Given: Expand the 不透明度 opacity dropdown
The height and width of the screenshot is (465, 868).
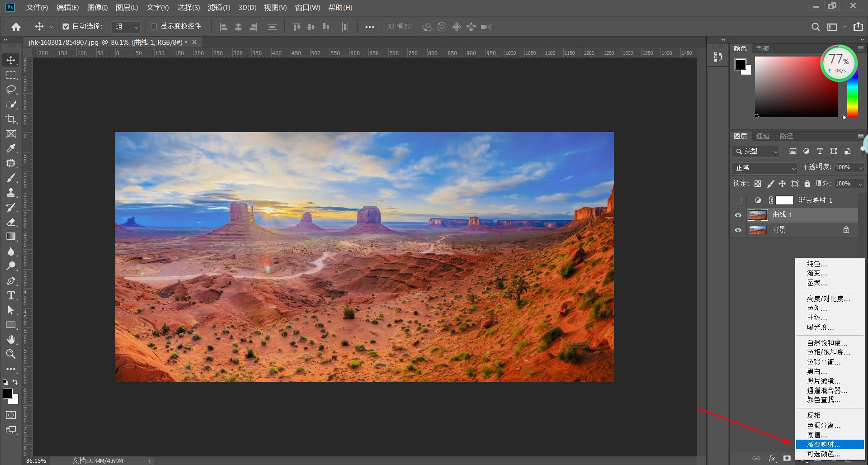Looking at the screenshot, I should 860,168.
